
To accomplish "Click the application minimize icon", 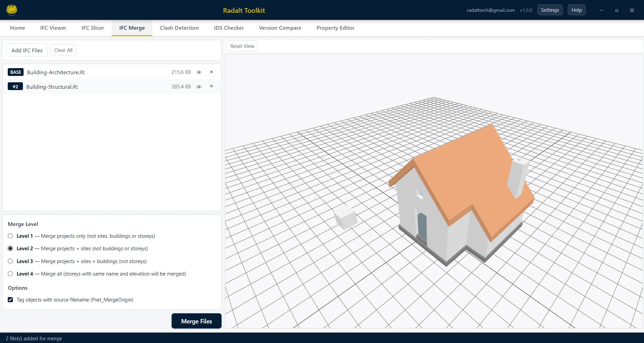I will (602, 10).
